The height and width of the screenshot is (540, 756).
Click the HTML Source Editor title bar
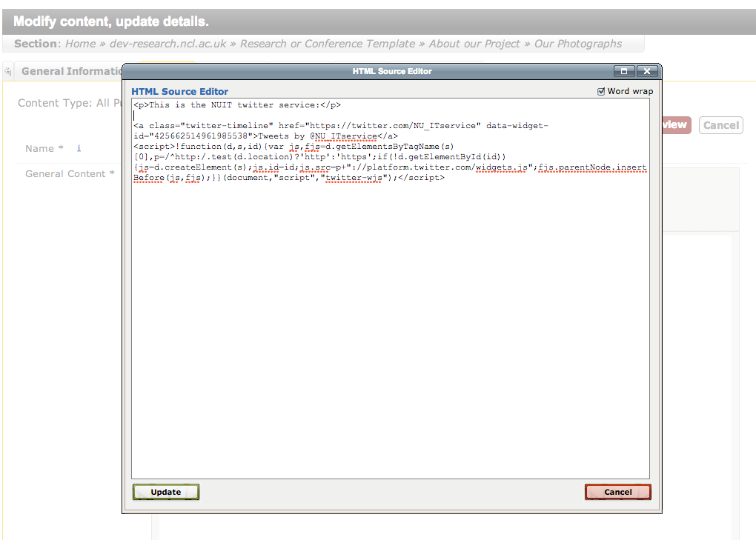[x=391, y=71]
